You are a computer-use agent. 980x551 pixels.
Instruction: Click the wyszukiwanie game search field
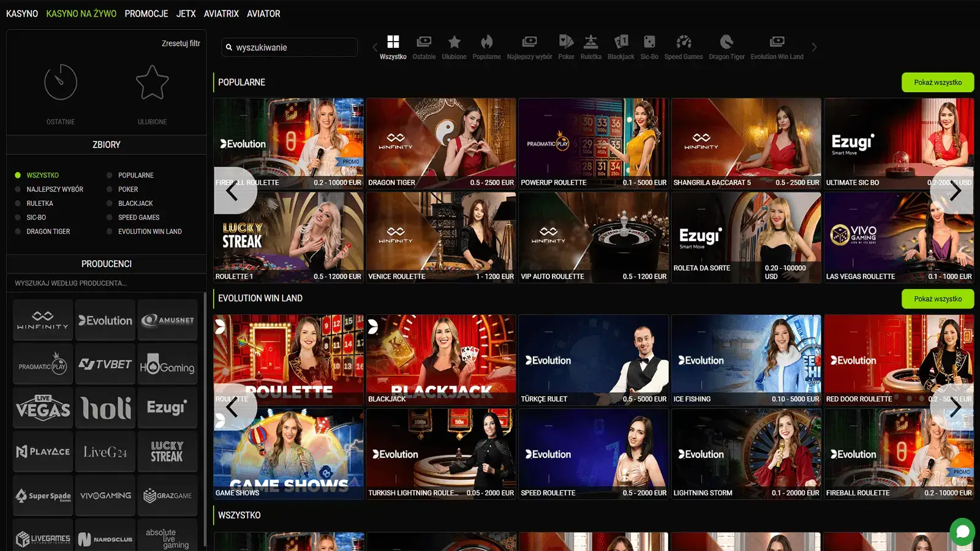(290, 47)
